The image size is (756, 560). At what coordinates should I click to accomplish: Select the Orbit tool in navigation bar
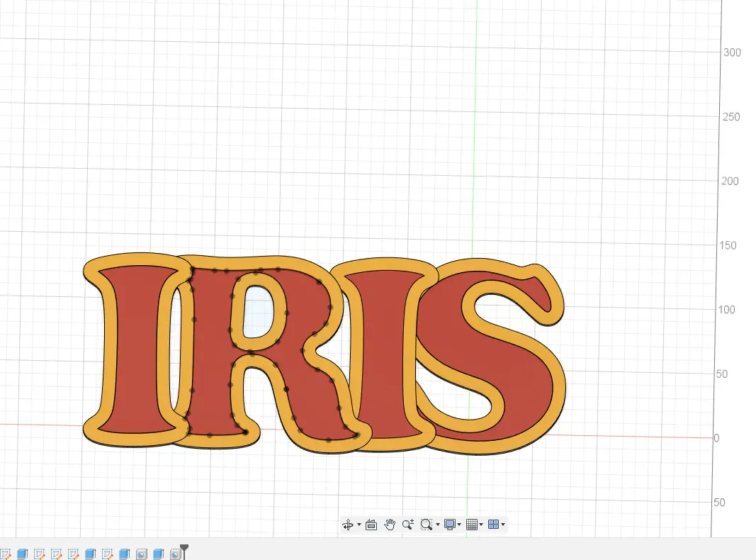[348, 525]
